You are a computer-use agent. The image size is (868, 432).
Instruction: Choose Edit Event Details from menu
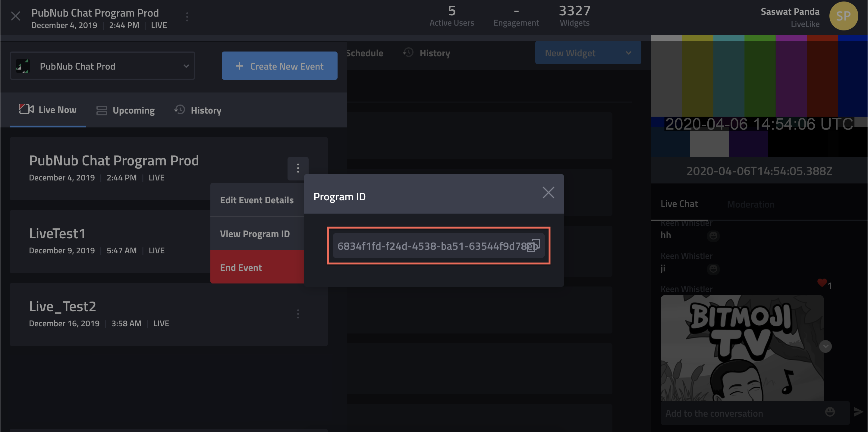[x=257, y=200]
